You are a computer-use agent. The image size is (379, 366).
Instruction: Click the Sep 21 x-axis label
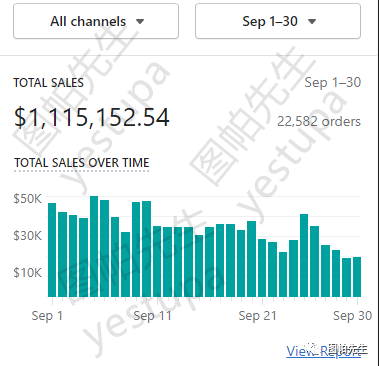pos(258,316)
